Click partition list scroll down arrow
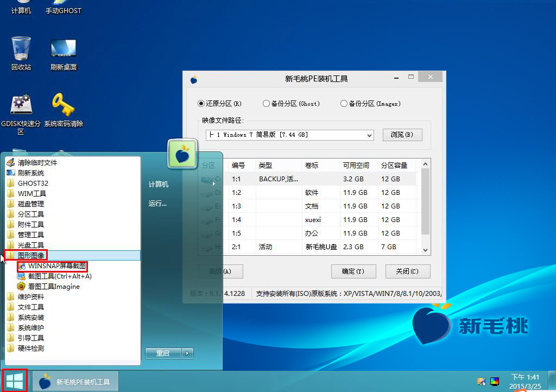Viewport: 556px width, 392px height. click(x=426, y=250)
